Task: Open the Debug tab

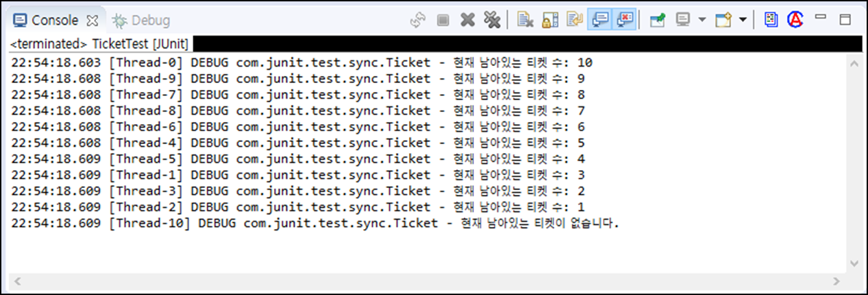Action: click(x=141, y=21)
